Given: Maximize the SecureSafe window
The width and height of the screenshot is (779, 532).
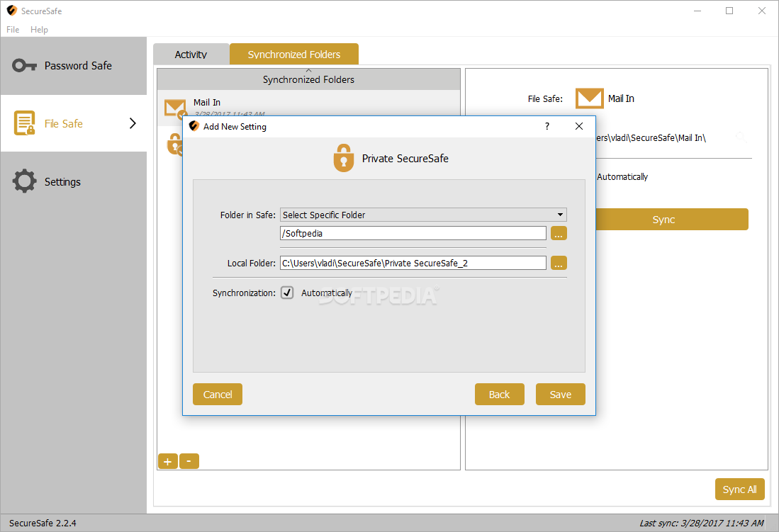Looking at the screenshot, I should pyautogui.click(x=729, y=11).
